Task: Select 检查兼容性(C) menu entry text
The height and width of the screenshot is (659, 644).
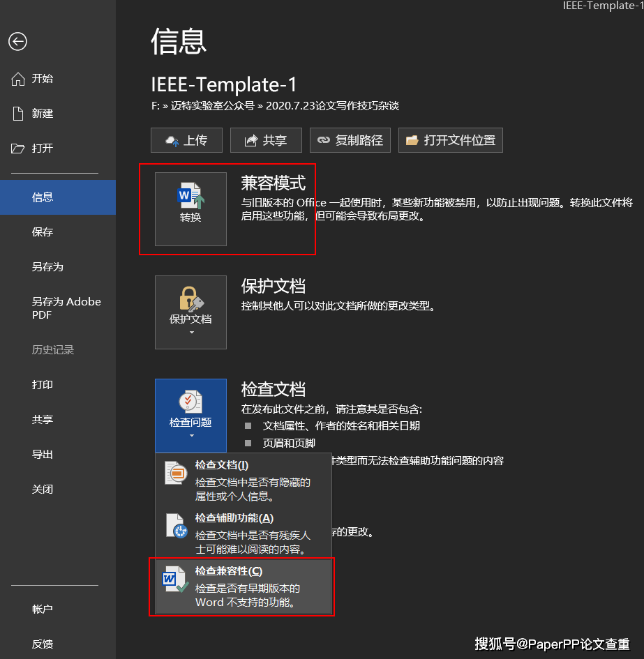Action: pyautogui.click(x=229, y=571)
